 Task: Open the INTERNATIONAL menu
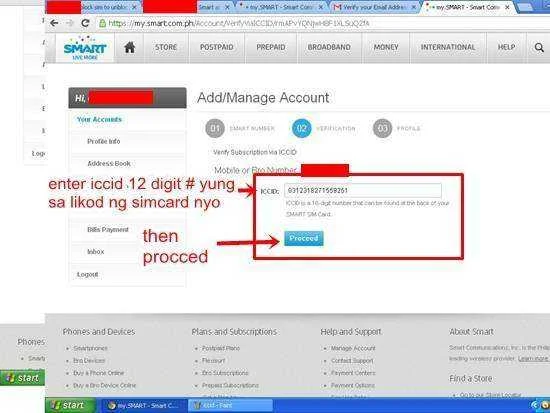pos(448,47)
